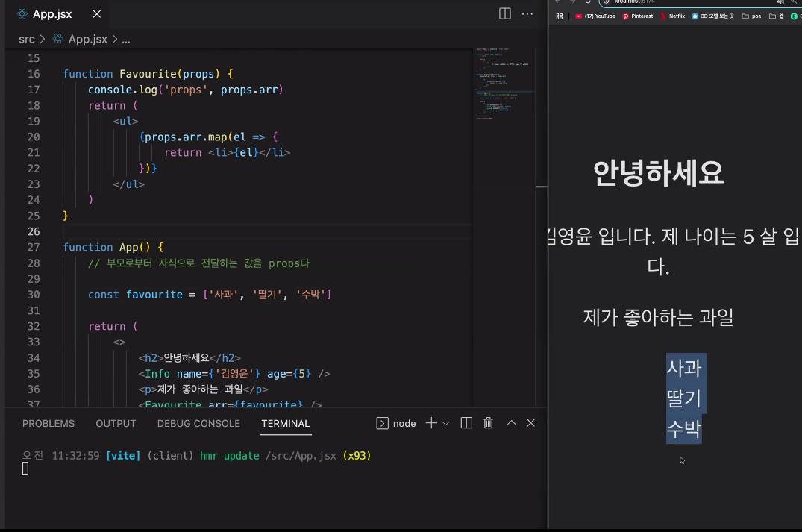Click line number 26 in the gutter
Viewport: 802px width, 532px height.
click(34, 232)
